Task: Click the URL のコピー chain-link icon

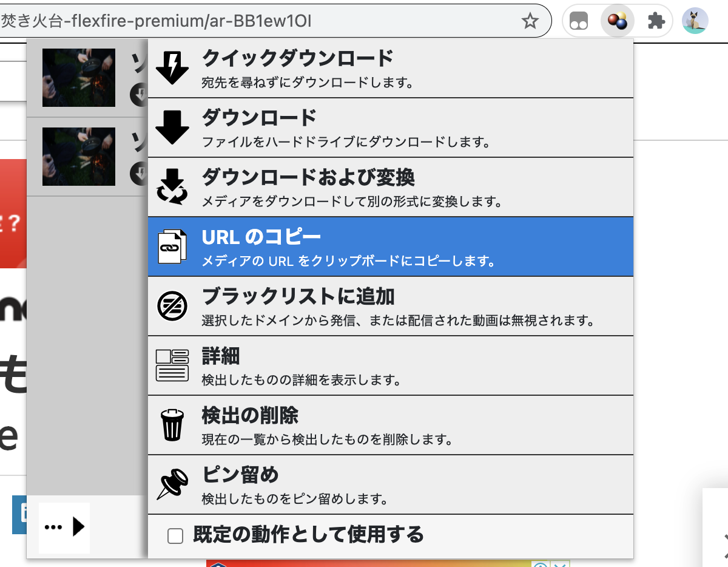Action: click(x=172, y=246)
